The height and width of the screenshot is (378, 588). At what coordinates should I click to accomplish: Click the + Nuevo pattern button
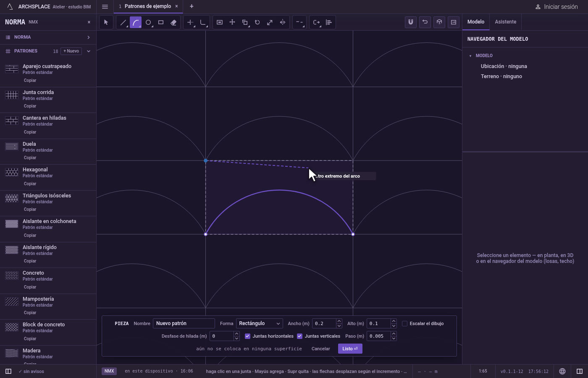pyautogui.click(x=71, y=51)
